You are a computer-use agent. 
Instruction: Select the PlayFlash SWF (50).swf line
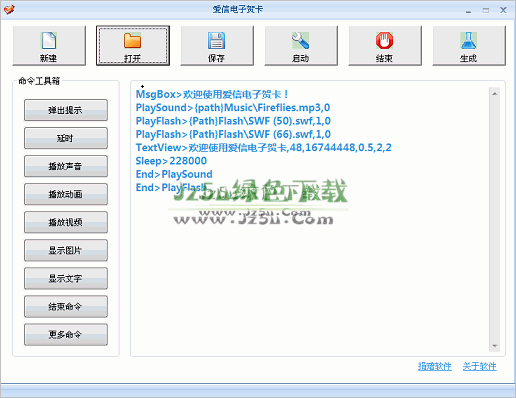233,121
